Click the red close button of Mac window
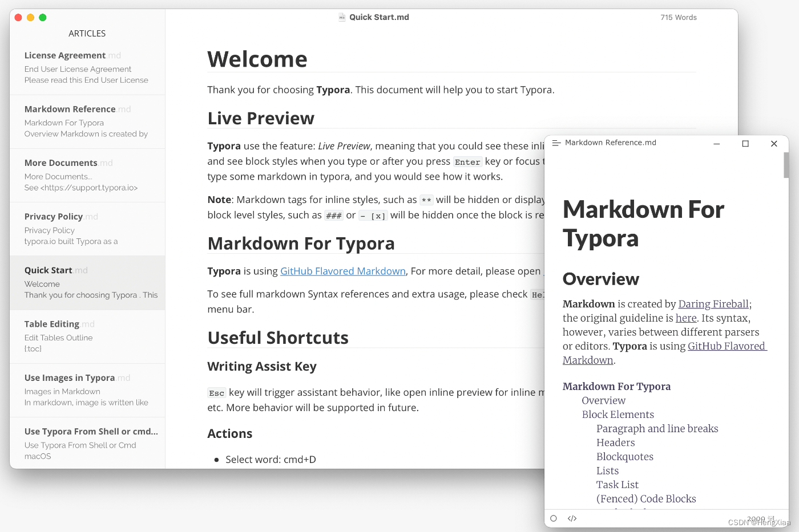This screenshot has width=799, height=532. click(18, 18)
